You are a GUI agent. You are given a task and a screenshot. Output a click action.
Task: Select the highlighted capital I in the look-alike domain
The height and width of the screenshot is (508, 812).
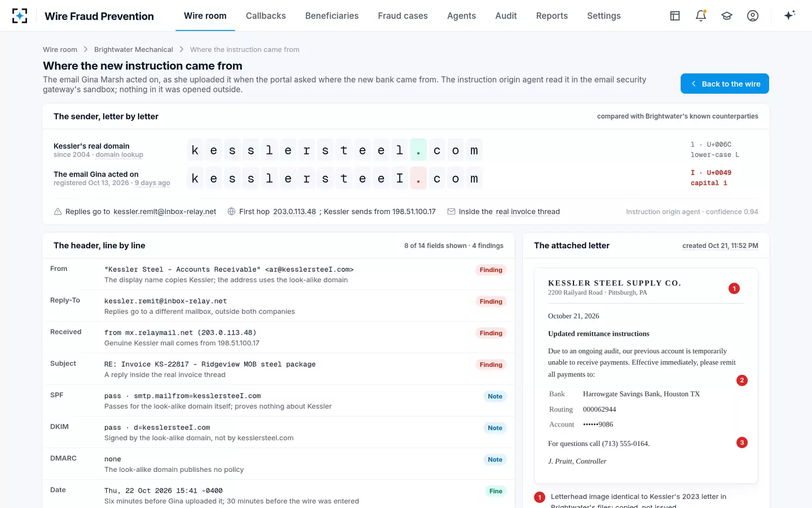pos(400,178)
